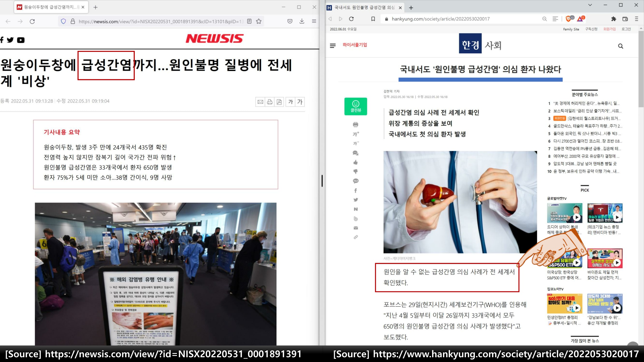Share Hankyung article on Twitter sidebar icon
644x362 pixels.
pyautogui.click(x=356, y=200)
